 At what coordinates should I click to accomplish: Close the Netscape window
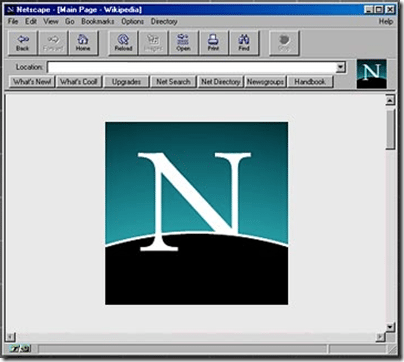coord(390,10)
